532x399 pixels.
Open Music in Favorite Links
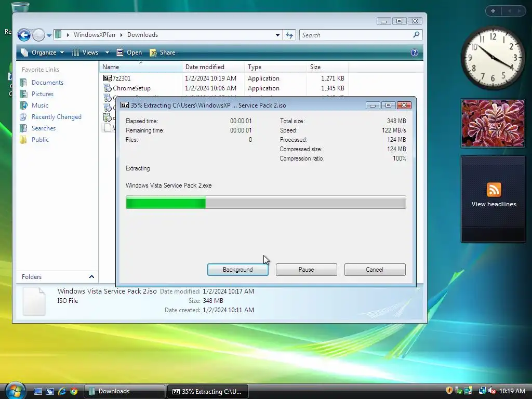(39, 105)
